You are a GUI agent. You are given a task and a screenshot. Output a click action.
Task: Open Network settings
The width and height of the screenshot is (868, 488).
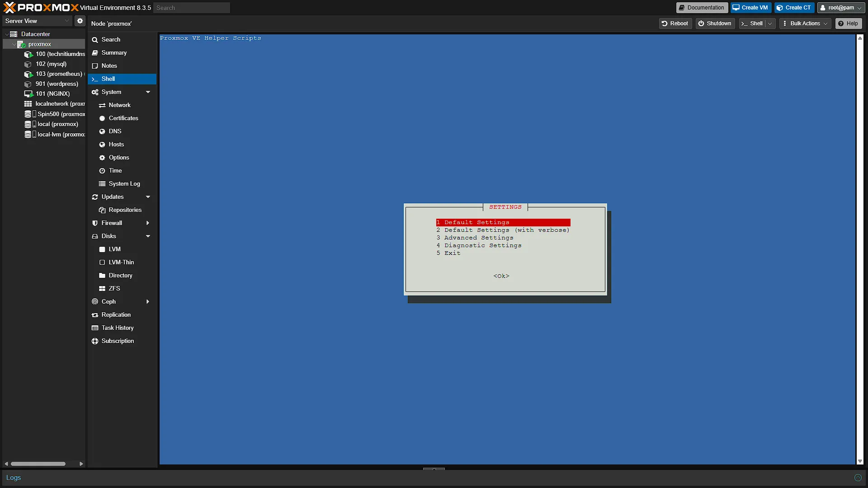point(122,105)
